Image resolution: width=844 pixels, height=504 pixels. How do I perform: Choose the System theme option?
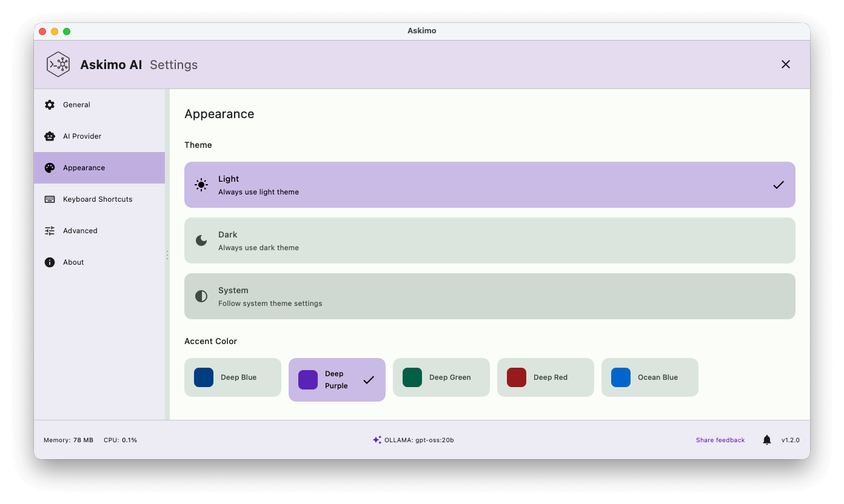click(489, 296)
